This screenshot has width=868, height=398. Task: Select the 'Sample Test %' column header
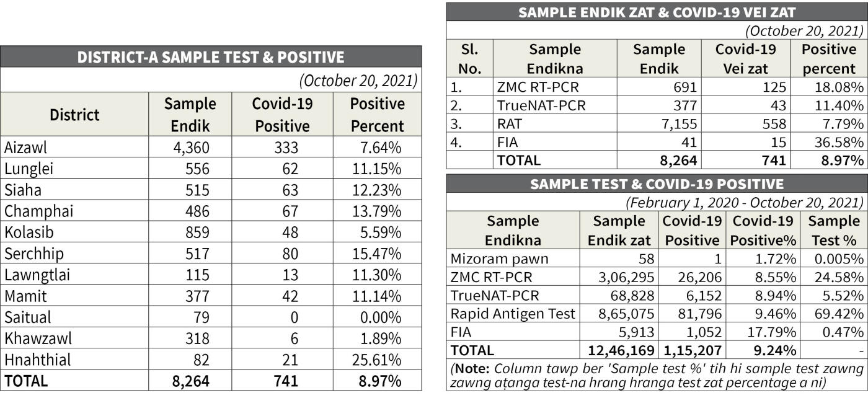point(834,230)
